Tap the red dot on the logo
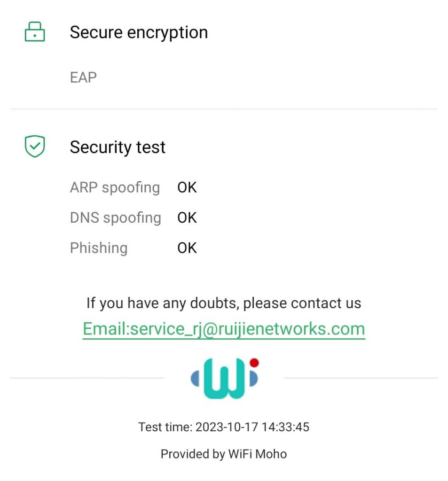448x481 pixels. pos(254,363)
